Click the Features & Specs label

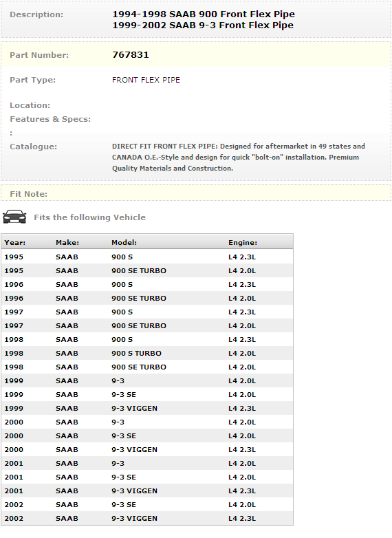[50, 119]
